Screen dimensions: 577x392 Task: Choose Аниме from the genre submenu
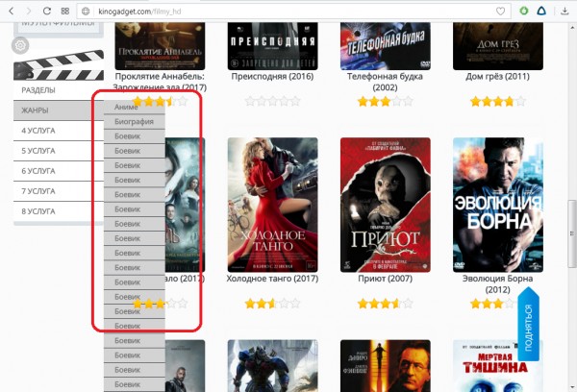(x=135, y=107)
